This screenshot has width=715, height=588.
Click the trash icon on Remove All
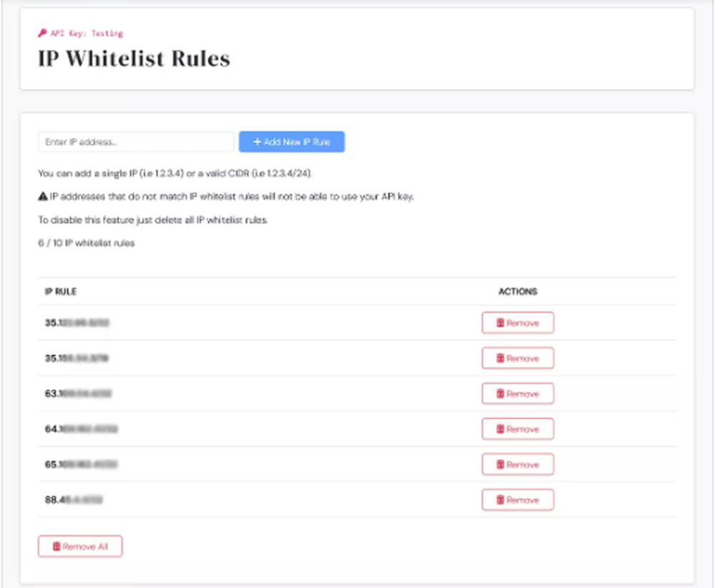56,547
